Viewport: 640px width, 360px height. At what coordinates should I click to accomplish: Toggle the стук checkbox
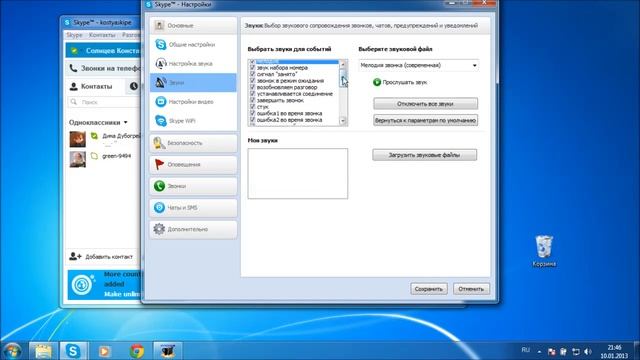(252, 107)
